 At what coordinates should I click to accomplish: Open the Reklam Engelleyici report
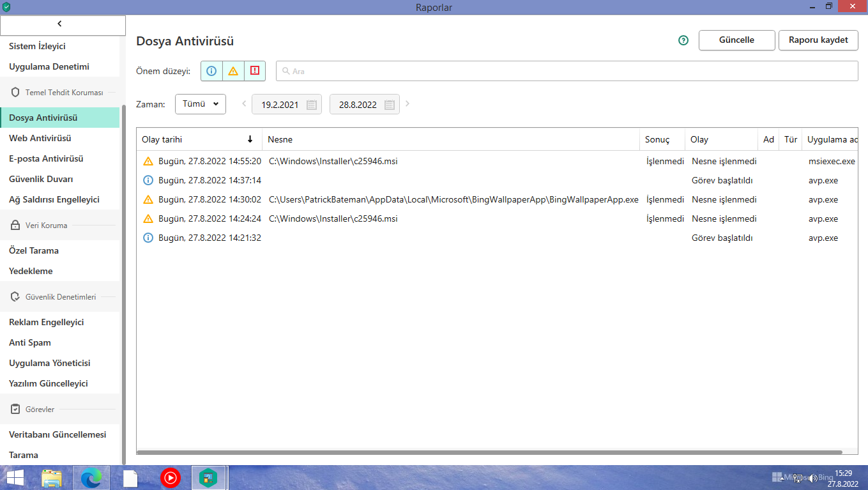click(60, 322)
